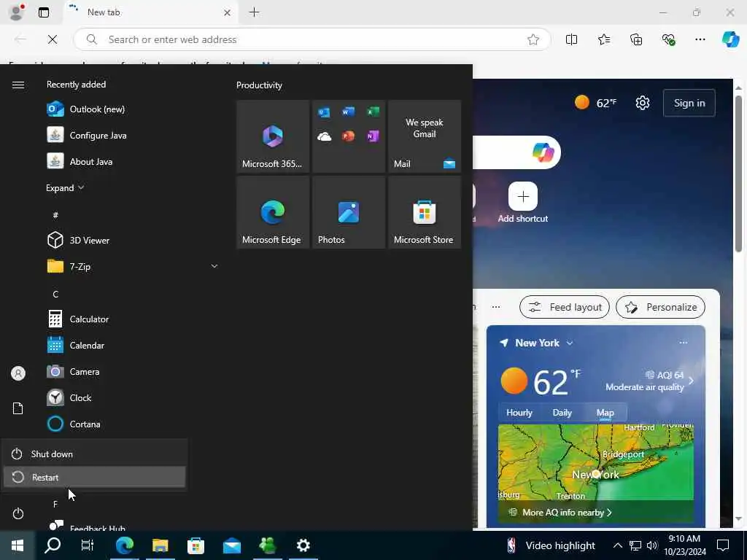Click Copilot icon in search box

click(x=543, y=152)
